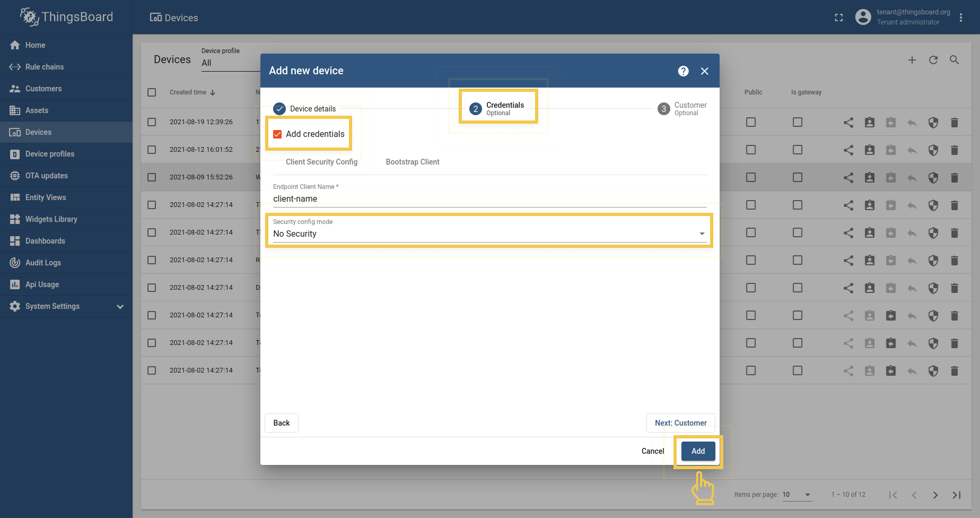Click Is gateway column header
The width and height of the screenshot is (980, 518).
click(806, 92)
